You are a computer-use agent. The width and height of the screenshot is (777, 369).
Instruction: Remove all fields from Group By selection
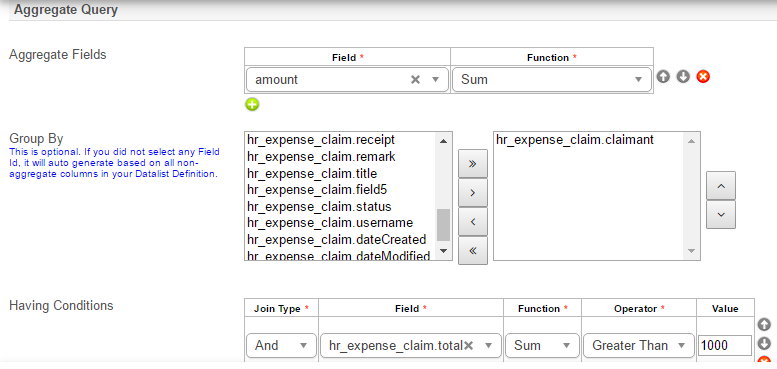(x=473, y=250)
